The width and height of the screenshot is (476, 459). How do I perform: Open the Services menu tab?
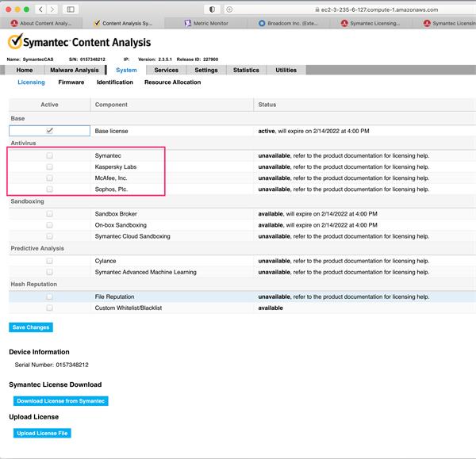click(166, 70)
